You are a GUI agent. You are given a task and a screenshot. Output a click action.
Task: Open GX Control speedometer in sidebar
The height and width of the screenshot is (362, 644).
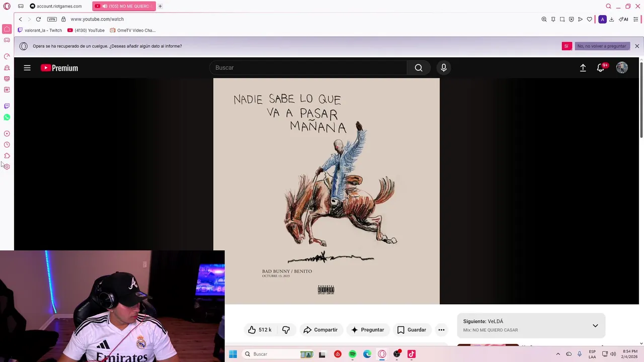tap(7, 56)
